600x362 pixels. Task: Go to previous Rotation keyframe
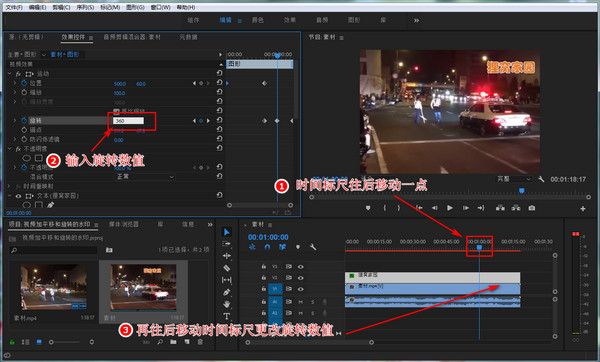click(194, 121)
